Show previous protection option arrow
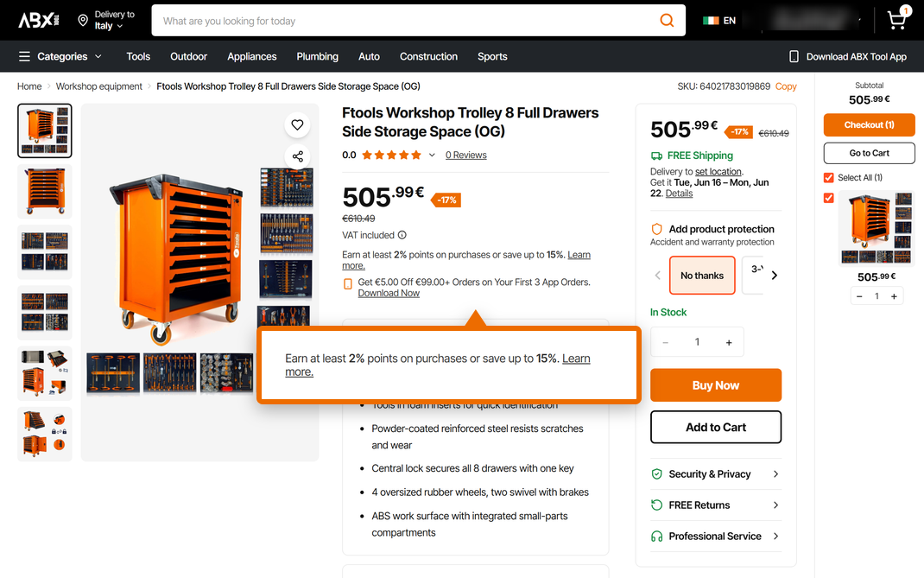Viewport: 924px width, 578px height. pos(658,276)
